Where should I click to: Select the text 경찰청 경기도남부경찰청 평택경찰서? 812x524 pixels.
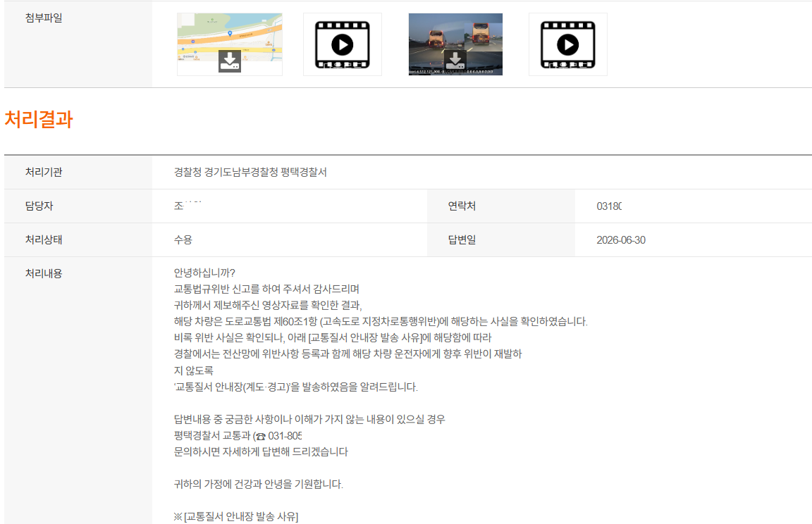(x=250, y=173)
